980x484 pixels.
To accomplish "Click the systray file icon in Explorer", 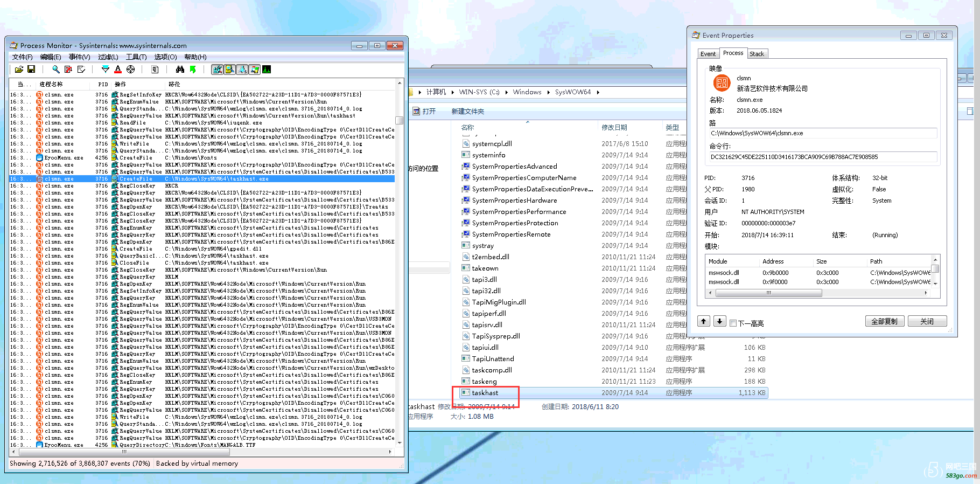I will click(466, 245).
